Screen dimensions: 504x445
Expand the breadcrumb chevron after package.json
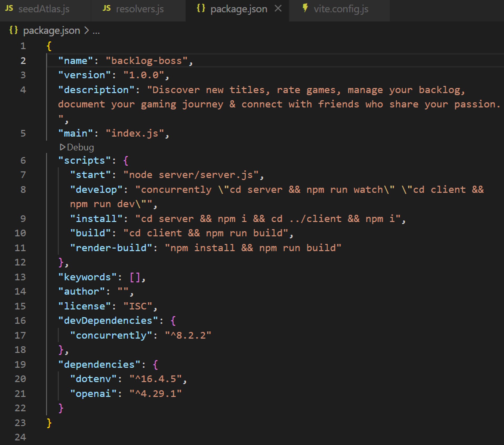(87, 31)
